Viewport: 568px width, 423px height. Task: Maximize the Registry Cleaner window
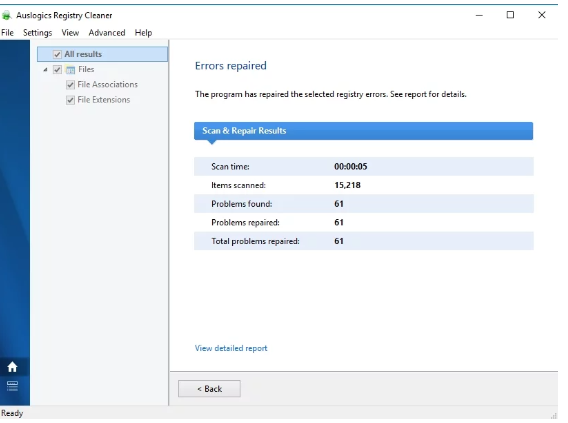coord(510,15)
